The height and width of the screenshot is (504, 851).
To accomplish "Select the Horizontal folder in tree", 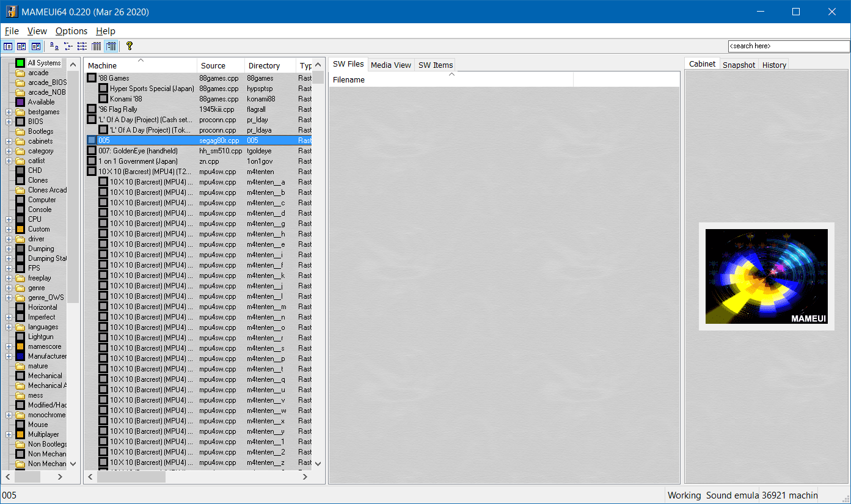I will (x=43, y=307).
